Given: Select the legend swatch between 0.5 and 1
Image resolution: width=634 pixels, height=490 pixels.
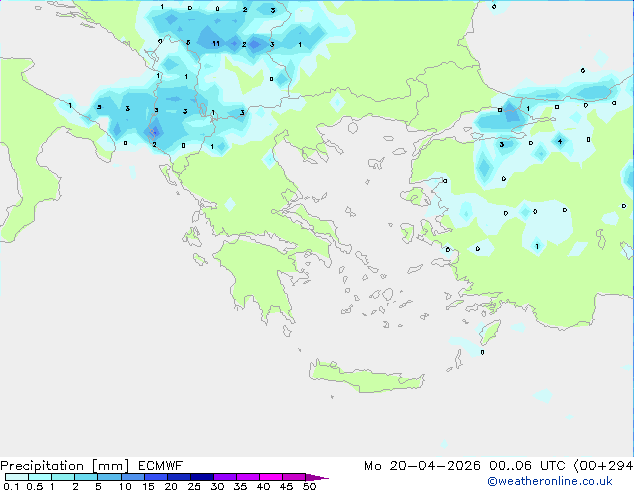Looking at the screenshot, I should [40, 477].
